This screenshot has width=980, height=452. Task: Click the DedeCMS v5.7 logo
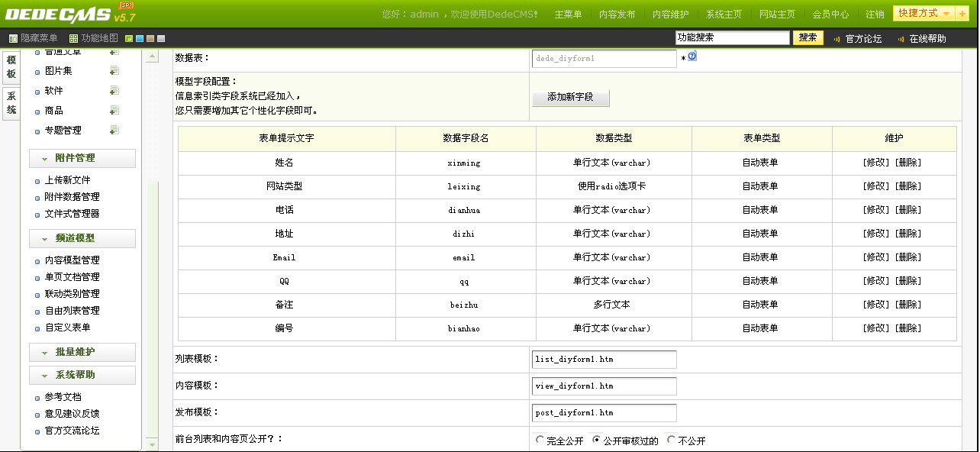(71, 13)
